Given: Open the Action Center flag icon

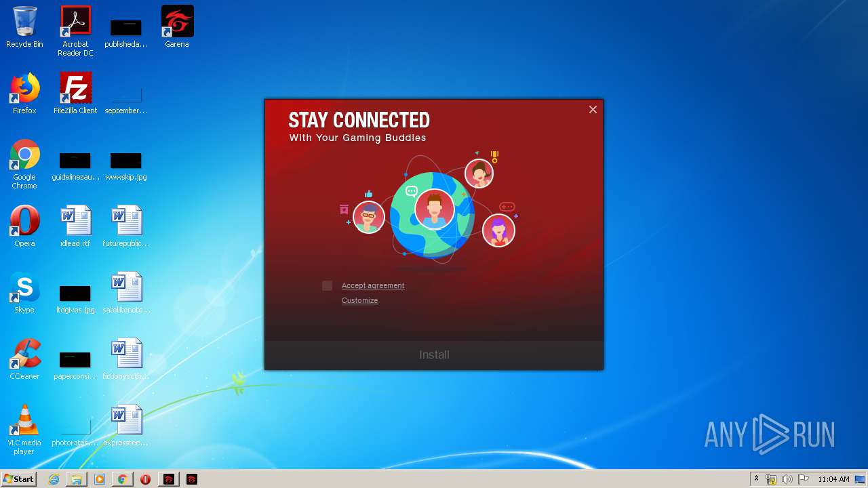Looking at the screenshot, I should pos(804,479).
